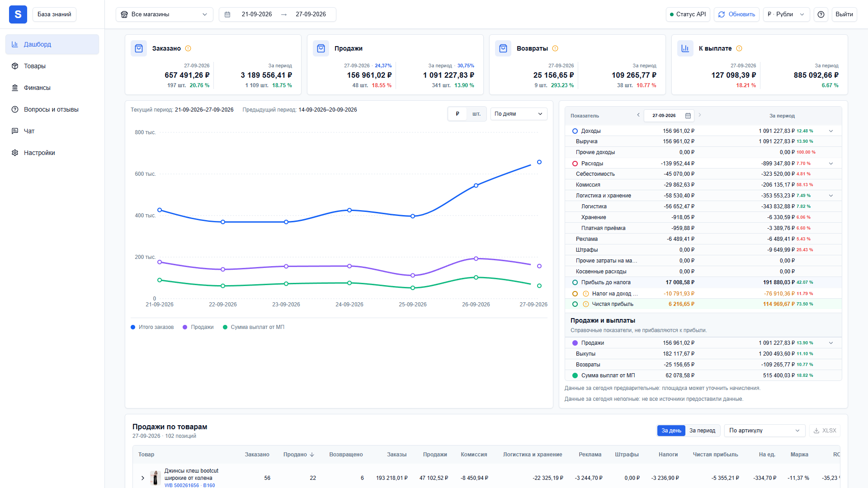Open the По артикулу dropdown

click(765, 431)
